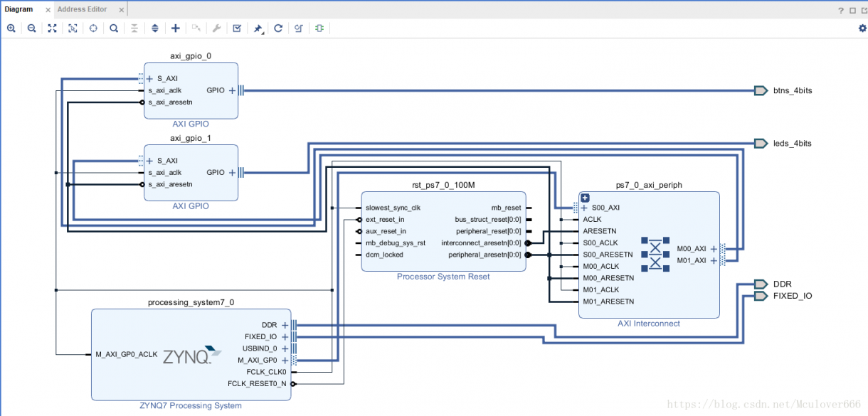The height and width of the screenshot is (416, 868).
Task: Open help with the question mark icon
Action: click(x=841, y=10)
